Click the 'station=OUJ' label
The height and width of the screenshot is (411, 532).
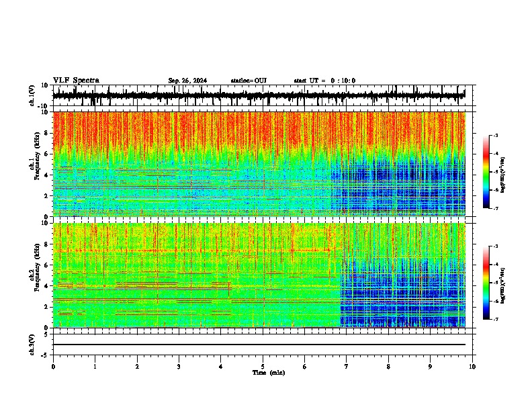(x=249, y=81)
